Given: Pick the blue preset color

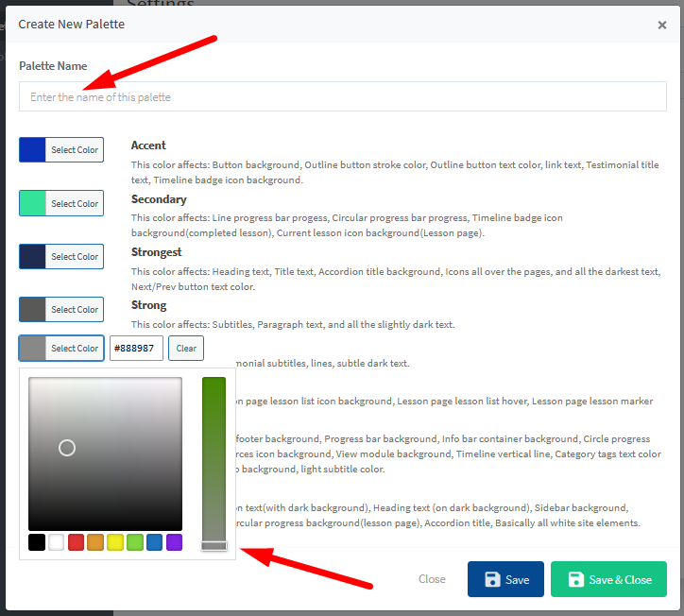Looking at the screenshot, I should click(154, 542).
